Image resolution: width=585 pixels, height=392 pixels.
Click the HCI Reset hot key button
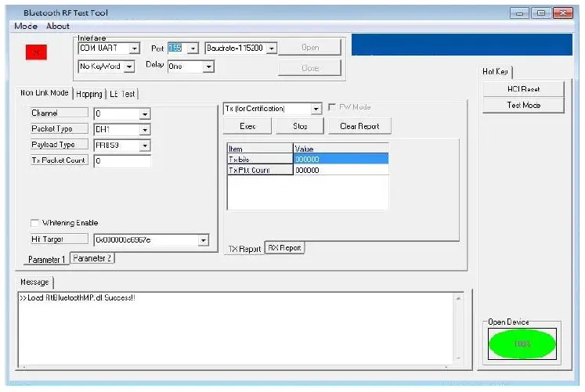click(523, 89)
